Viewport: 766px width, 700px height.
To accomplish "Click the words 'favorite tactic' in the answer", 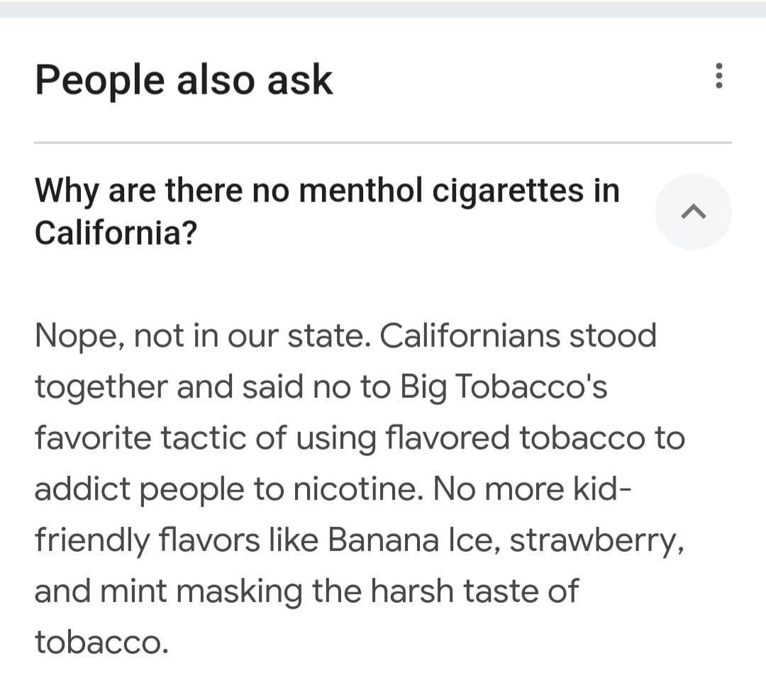I will 140,438.
